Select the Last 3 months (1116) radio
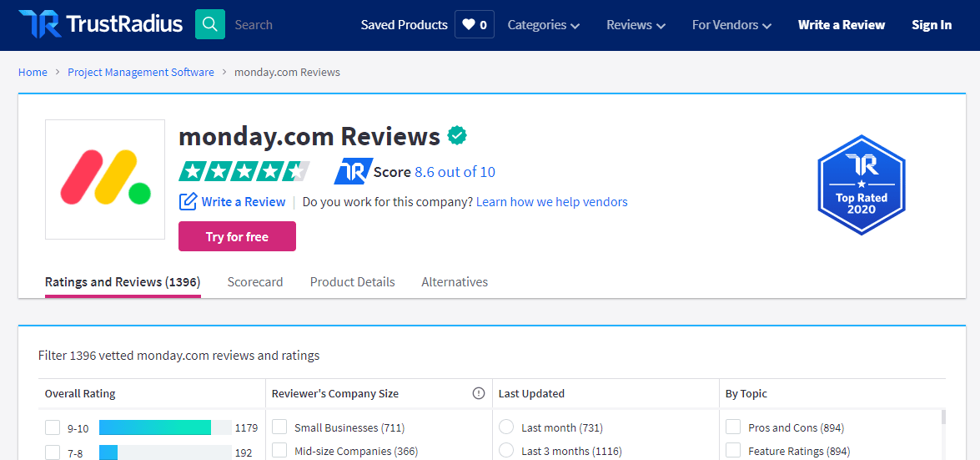The width and height of the screenshot is (980, 460). [506, 450]
